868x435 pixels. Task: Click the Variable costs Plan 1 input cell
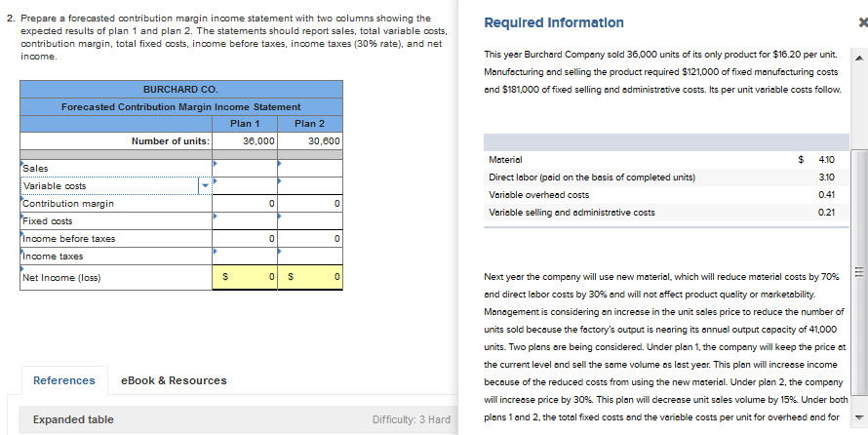pos(245,186)
